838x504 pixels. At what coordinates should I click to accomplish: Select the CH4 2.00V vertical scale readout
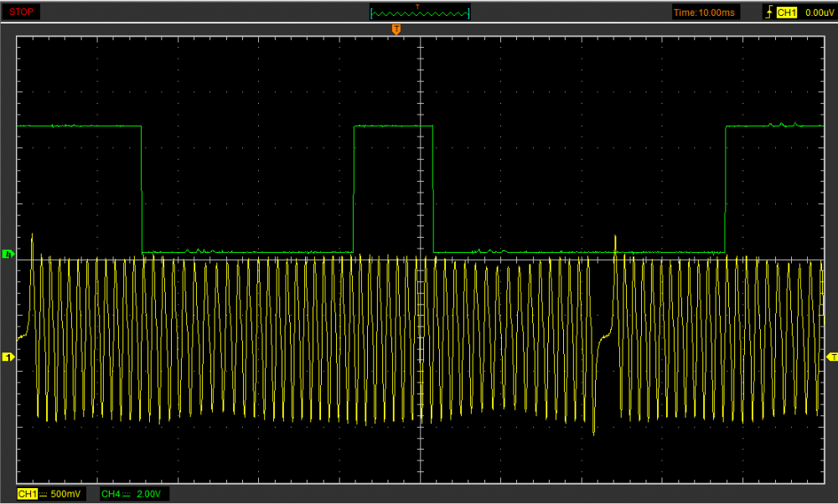tap(150, 495)
